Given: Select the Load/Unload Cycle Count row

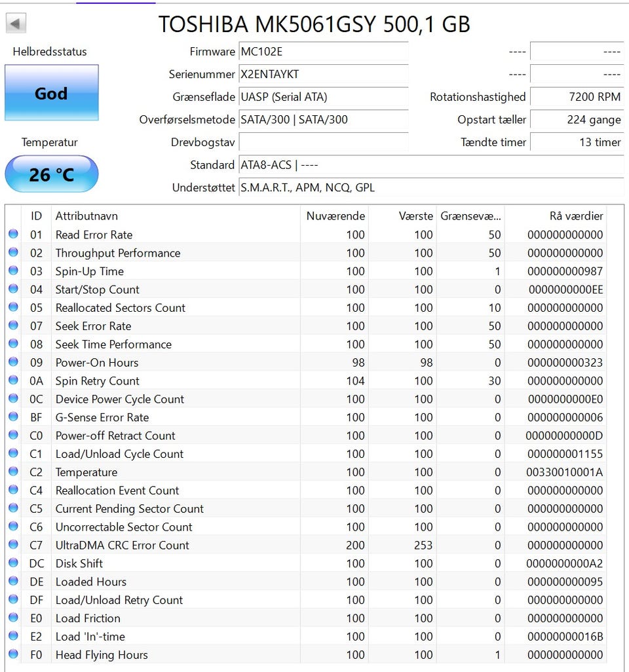Looking at the screenshot, I should click(x=119, y=454).
